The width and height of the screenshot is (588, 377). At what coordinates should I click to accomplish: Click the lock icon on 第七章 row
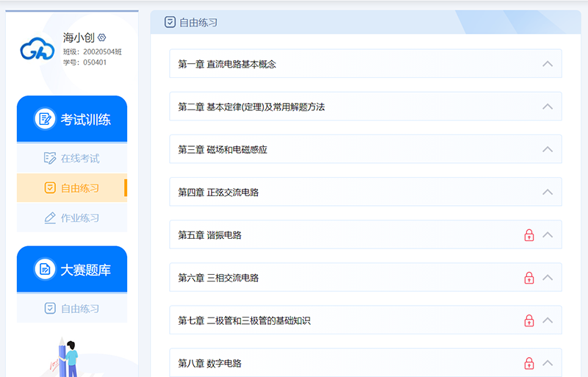click(x=528, y=320)
